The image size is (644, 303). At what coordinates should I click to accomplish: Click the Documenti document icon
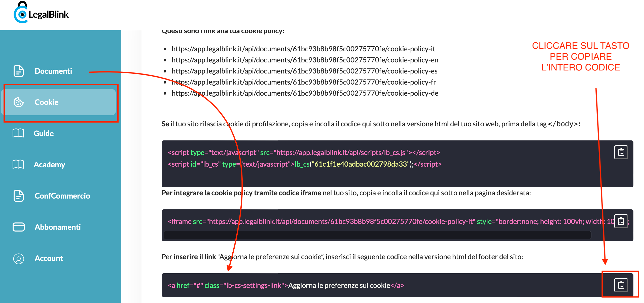click(x=19, y=71)
